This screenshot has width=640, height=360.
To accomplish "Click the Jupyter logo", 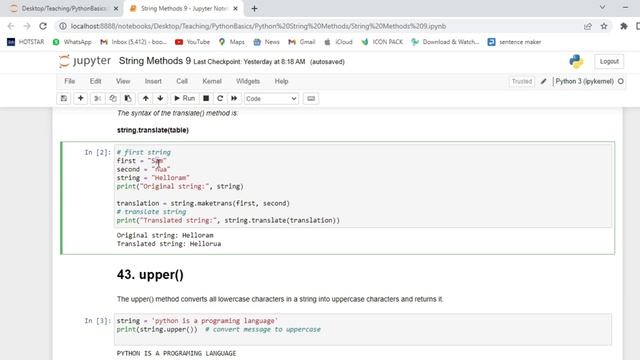I will (x=85, y=61).
